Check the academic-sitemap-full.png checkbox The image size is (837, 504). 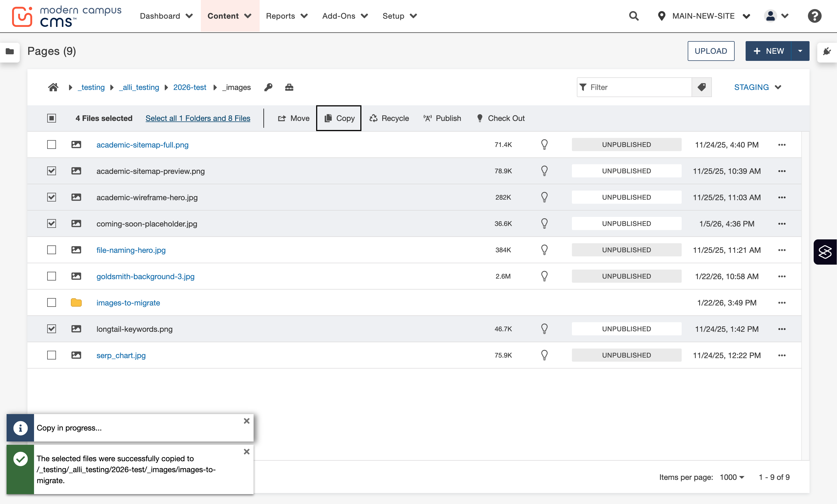coord(52,145)
